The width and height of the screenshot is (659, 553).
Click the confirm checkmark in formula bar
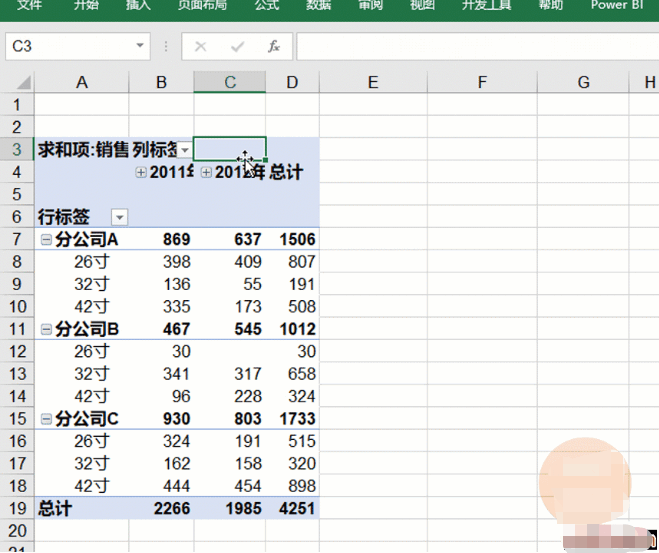[237, 46]
